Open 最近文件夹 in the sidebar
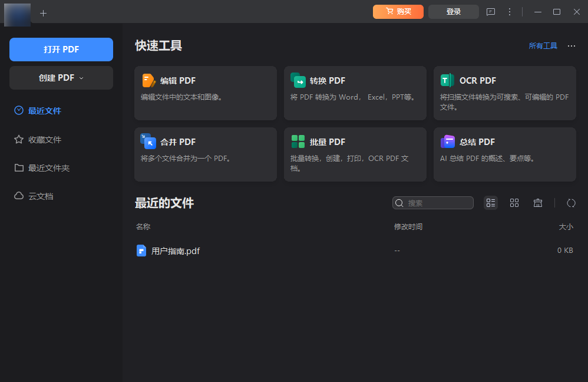588x382 pixels. point(49,168)
